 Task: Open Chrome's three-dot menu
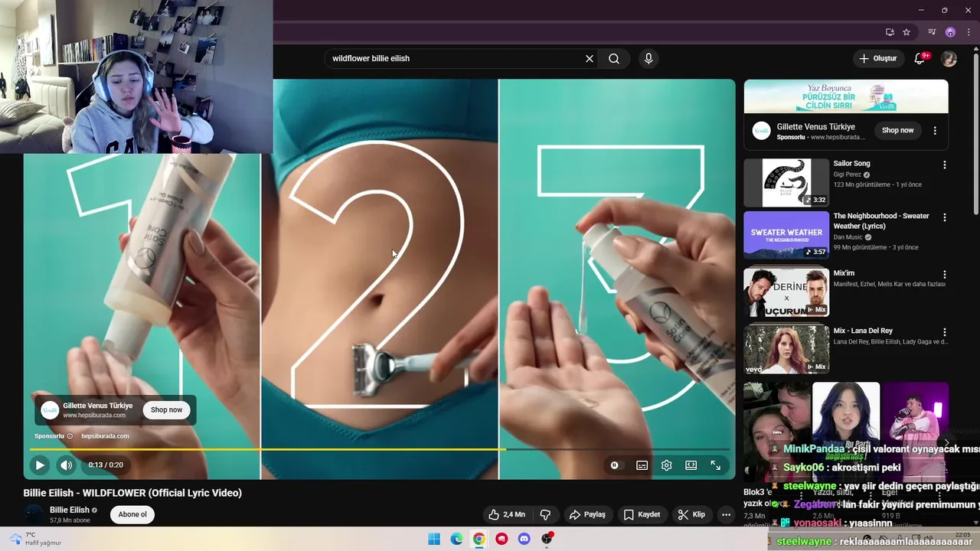point(969,32)
